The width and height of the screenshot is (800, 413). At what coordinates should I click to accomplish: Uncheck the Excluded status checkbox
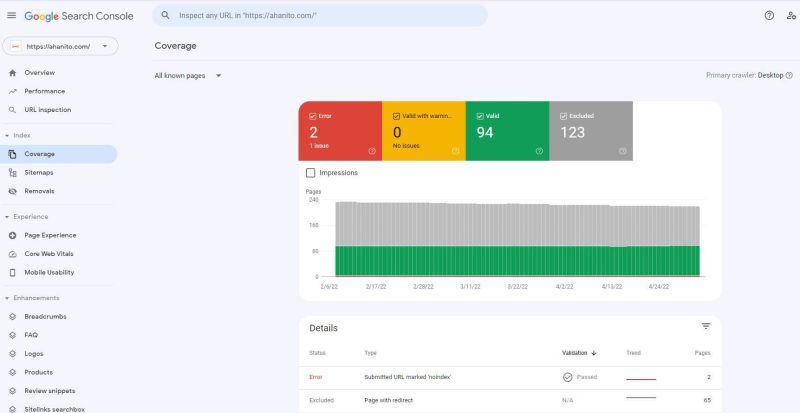point(563,116)
